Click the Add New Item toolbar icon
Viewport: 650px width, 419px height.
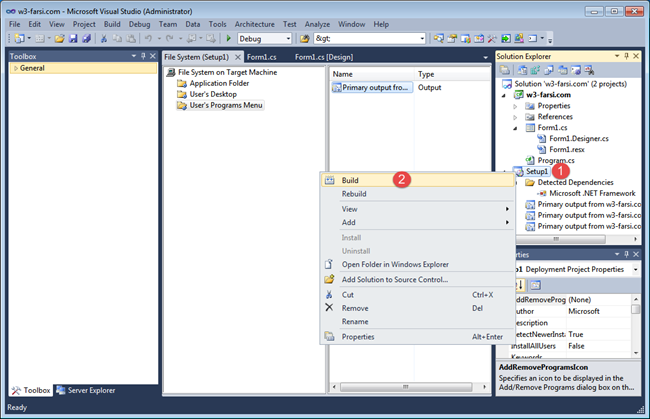pos(39,39)
